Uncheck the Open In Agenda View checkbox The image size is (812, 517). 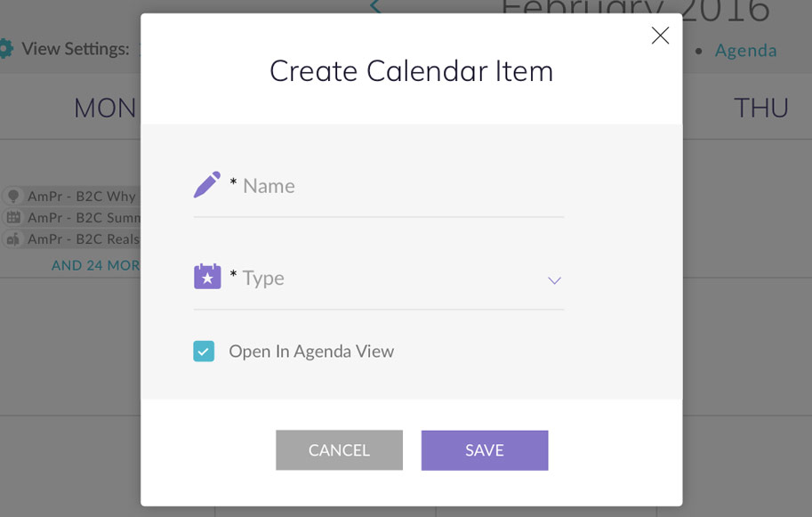tap(204, 351)
